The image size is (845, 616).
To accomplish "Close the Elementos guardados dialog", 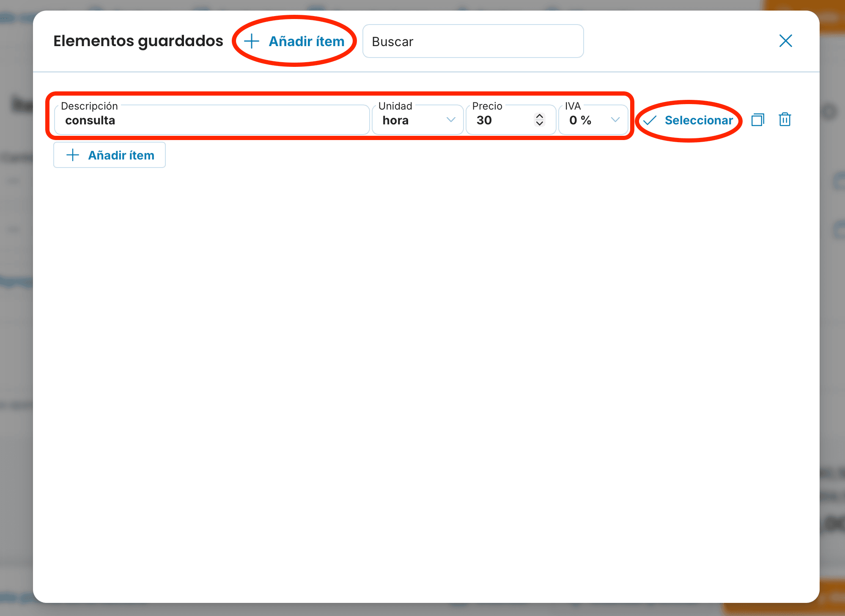I will [785, 41].
